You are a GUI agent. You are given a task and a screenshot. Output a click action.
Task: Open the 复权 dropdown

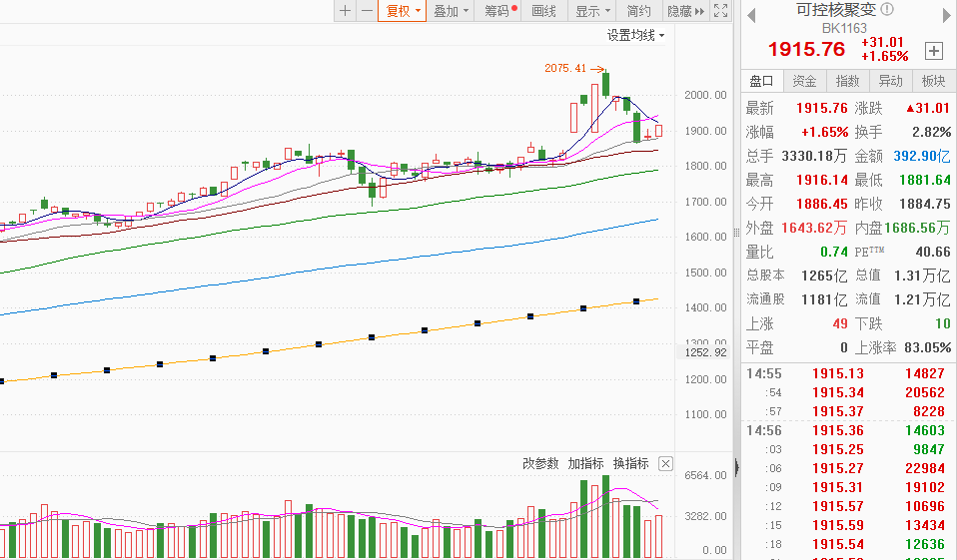(x=404, y=11)
